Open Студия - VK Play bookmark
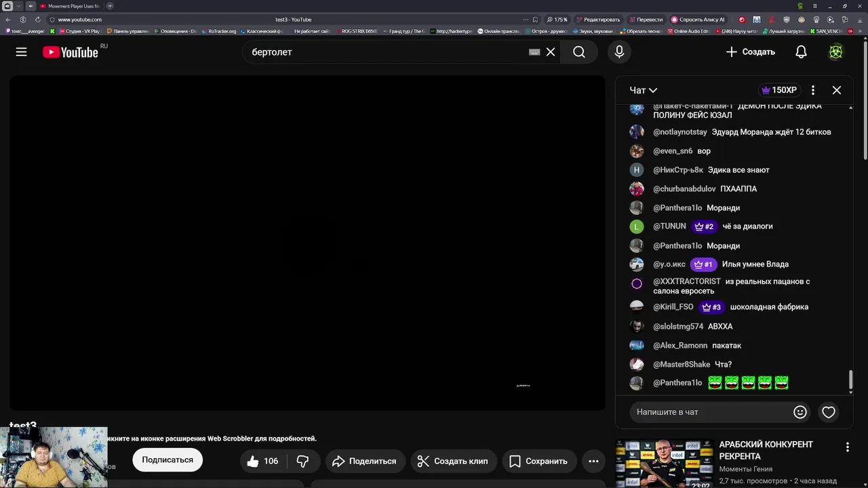Screen dimensions: 868x488 point(80,31)
